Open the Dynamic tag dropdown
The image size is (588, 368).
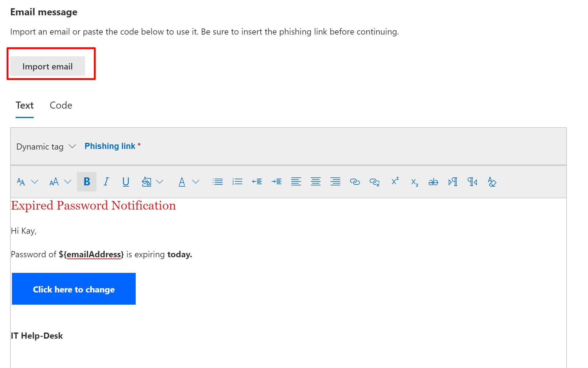click(x=46, y=147)
